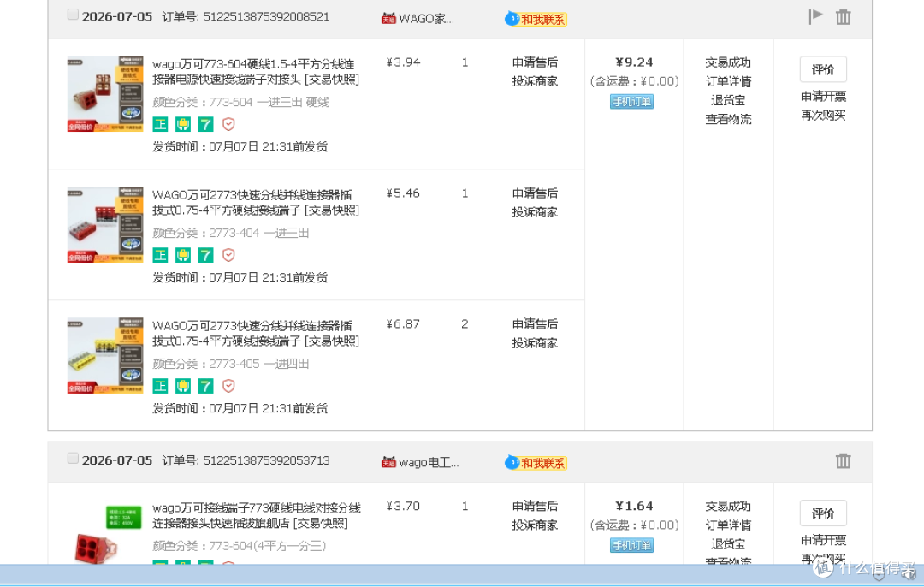
Task: Click the red shield icon under 2773-405 item
Action: coord(228,386)
